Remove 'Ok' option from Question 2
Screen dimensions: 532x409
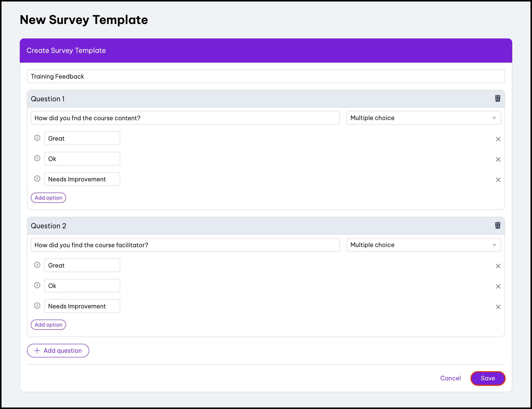498,286
